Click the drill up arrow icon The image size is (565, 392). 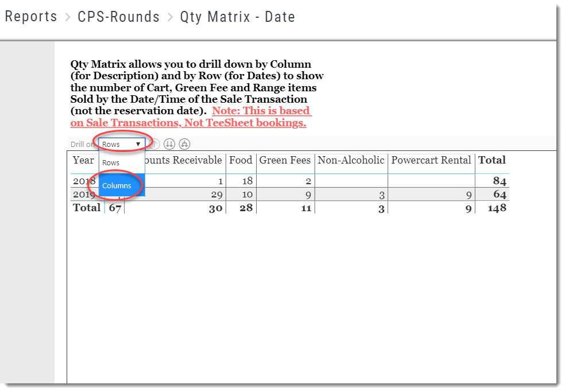(154, 143)
